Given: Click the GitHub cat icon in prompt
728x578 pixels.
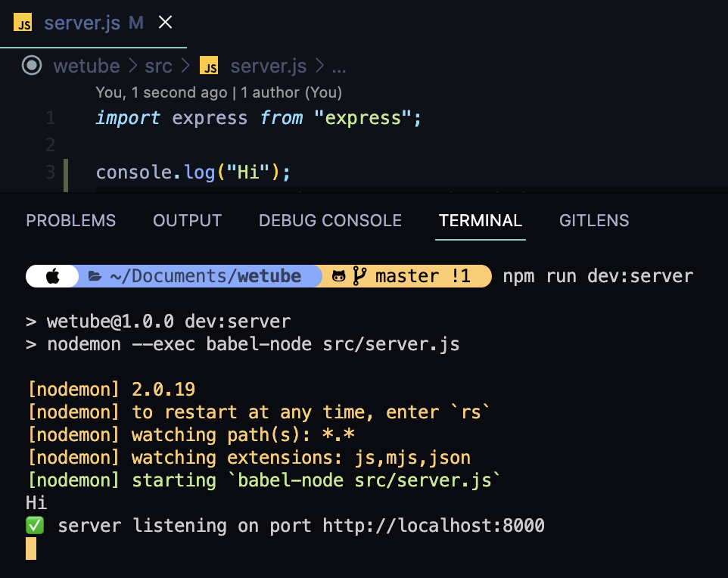Looking at the screenshot, I should [338, 276].
